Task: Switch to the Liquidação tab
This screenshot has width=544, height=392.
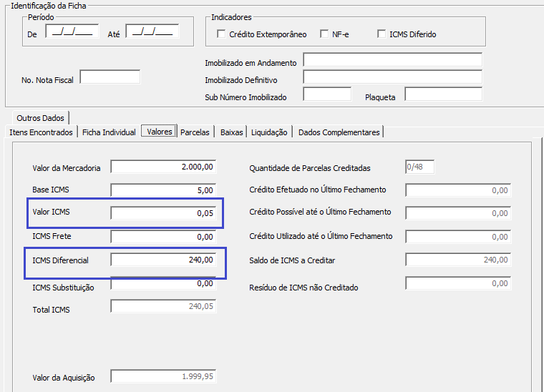Action: click(x=269, y=132)
